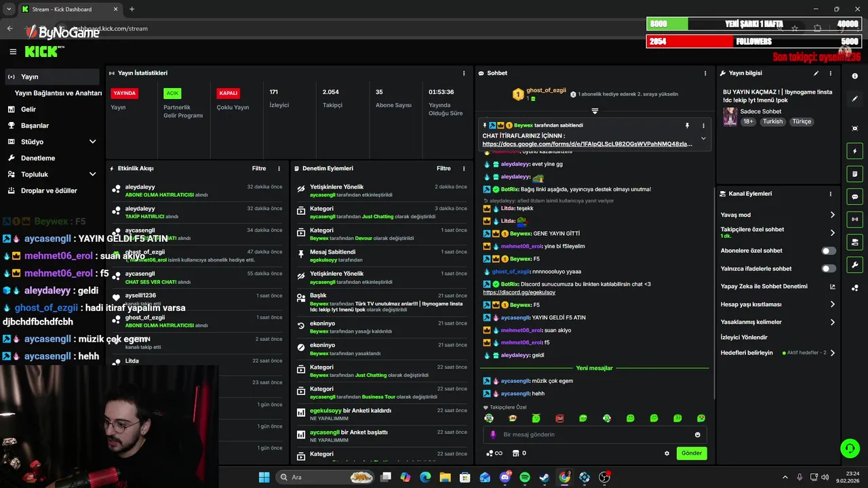The width and height of the screenshot is (868, 488).
Task: Expand the pinned message chevron
Action: (703, 138)
